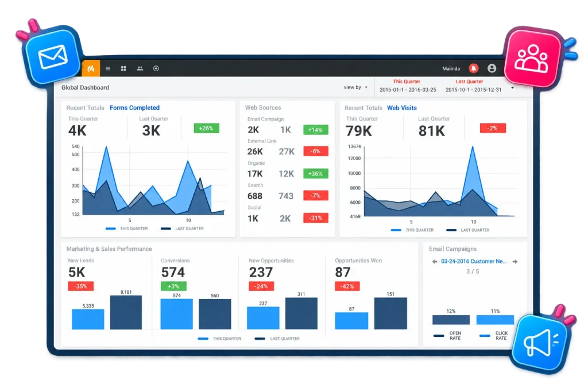The image size is (588, 392).
Task: Click the -24% New Opportunities badge
Action: click(261, 286)
